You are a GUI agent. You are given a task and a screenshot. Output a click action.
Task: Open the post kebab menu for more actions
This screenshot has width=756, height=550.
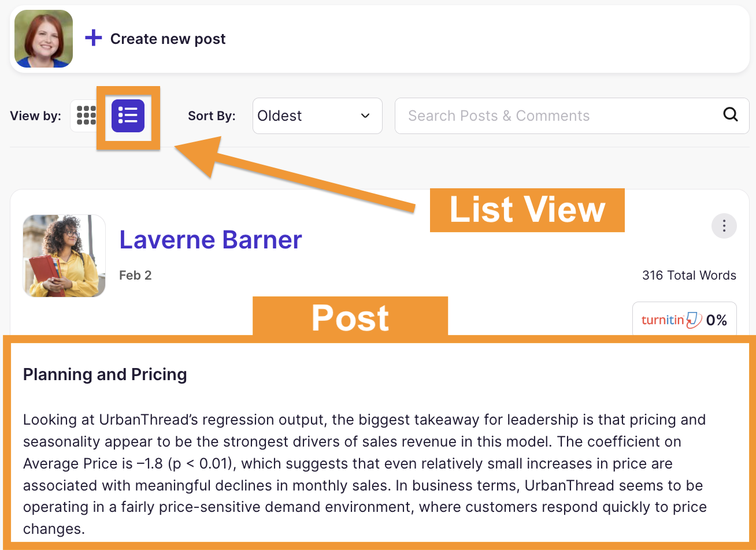(724, 226)
